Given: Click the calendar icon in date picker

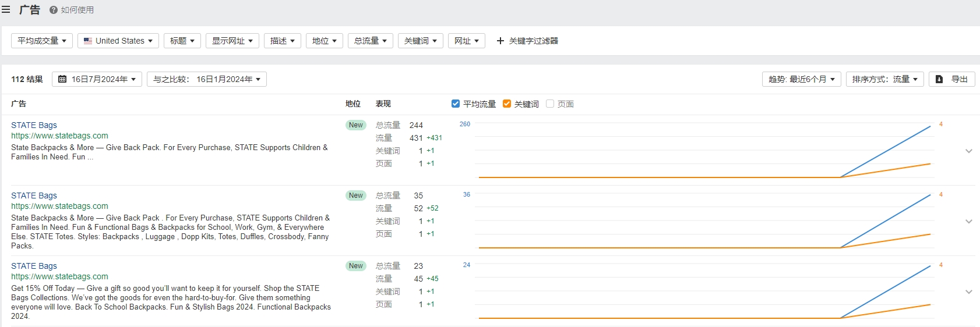Looking at the screenshot, I should (62, 79).
